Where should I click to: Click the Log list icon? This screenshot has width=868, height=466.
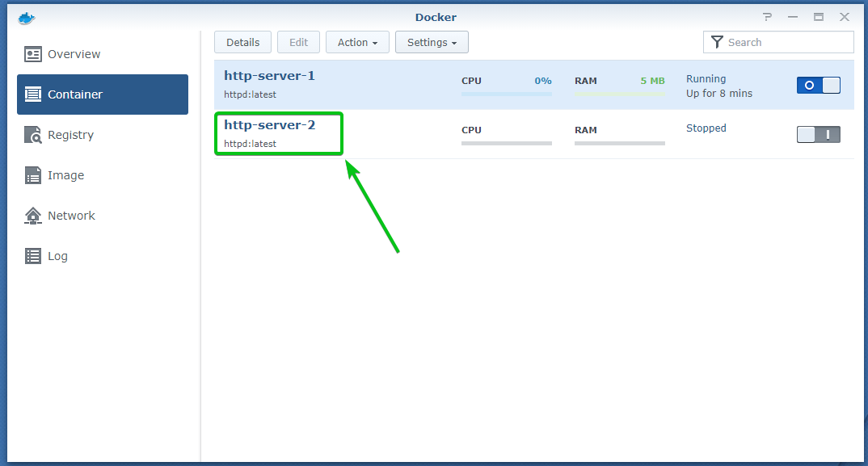click(x=32, y=256)
